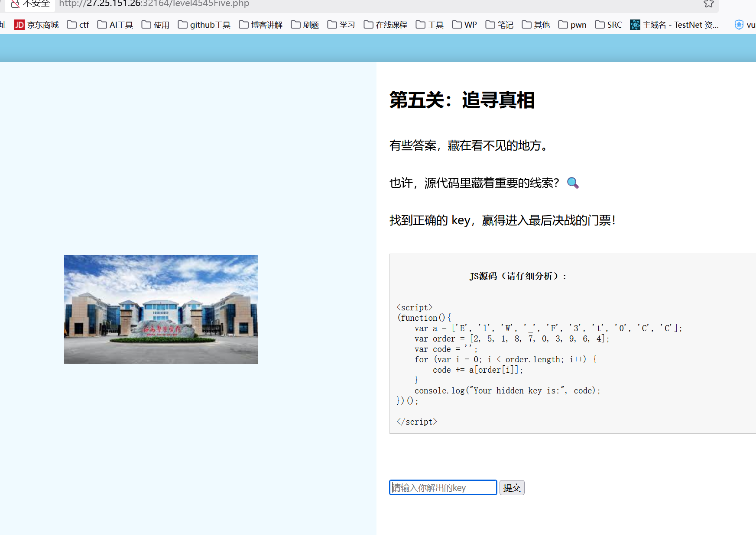Open the SRC bookmarks folder

click(609, 25)
